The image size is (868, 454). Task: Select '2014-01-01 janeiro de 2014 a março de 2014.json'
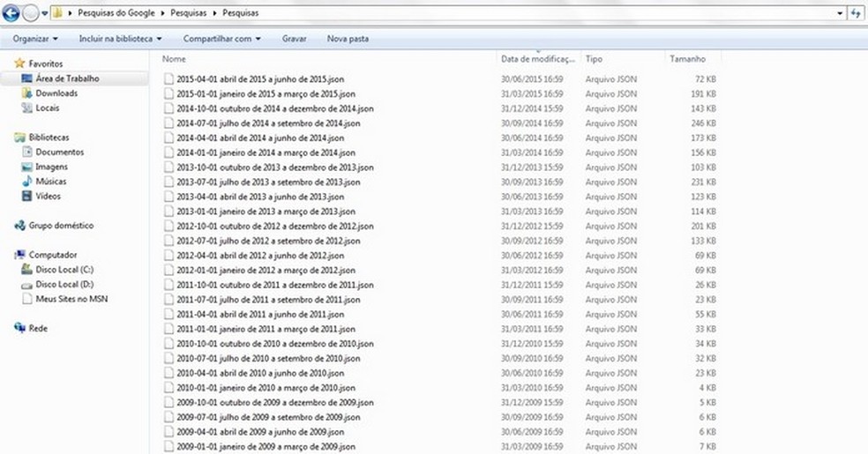pyautogui.click(x=266, y=153)
